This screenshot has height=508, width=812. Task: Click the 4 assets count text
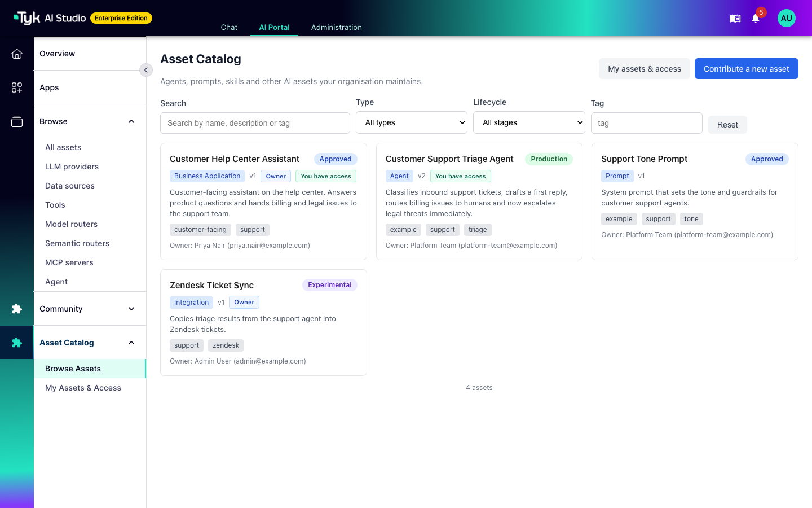coord(479,388)
